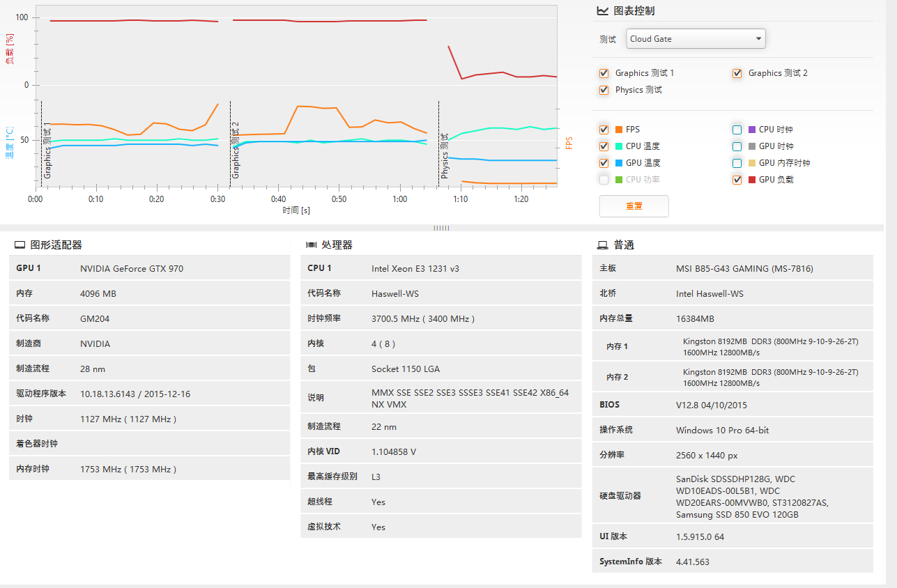Click the grip handle below the chart
The height and width of the screenshot is (588, 897).
tap(441, 228)
